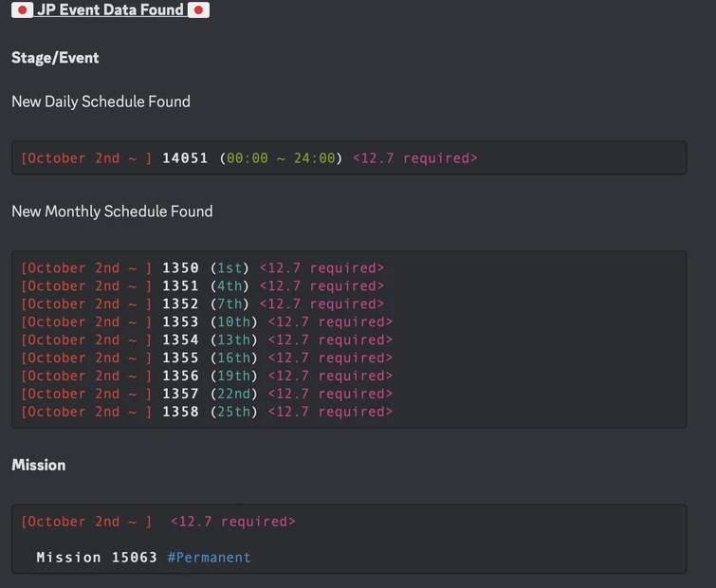This screenshot has height=588, width=716.
Task: Click the "New Monthly Schedule Found" text
Action: [x=112, y=211]
